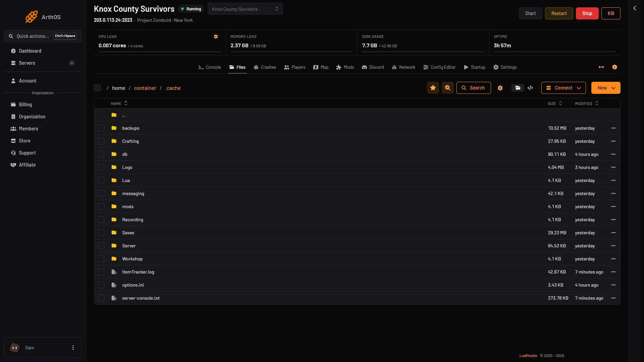Collapse right panel chevron arrow
This screenshot has width=644, height=362.
click(x=635, y=8)
